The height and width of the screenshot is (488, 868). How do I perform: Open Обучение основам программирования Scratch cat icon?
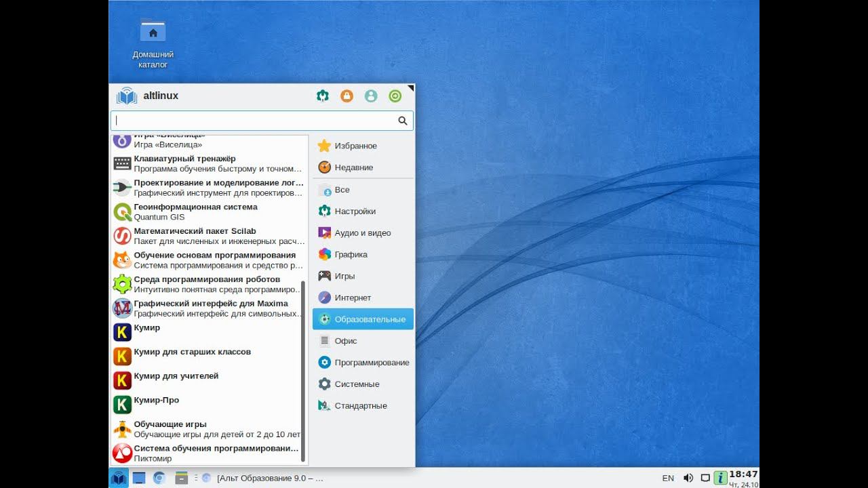click(x=122, y=260)
